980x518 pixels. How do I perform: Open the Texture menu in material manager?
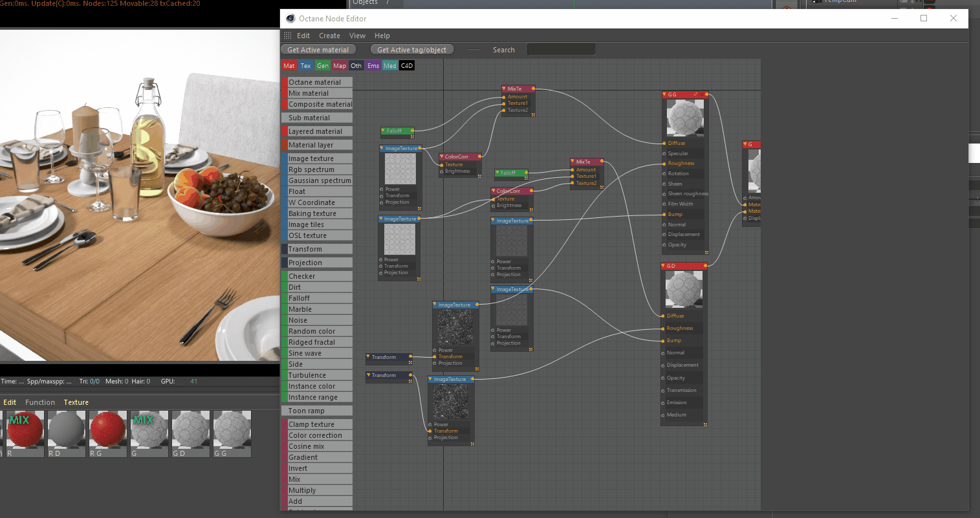tap(76, 402)
